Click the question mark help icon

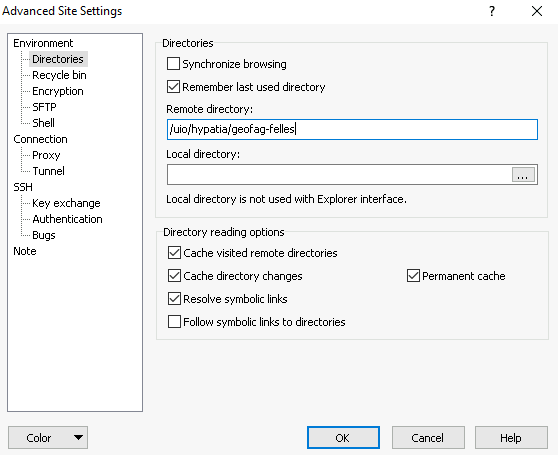pyautogui.click(x=492, y=11)
